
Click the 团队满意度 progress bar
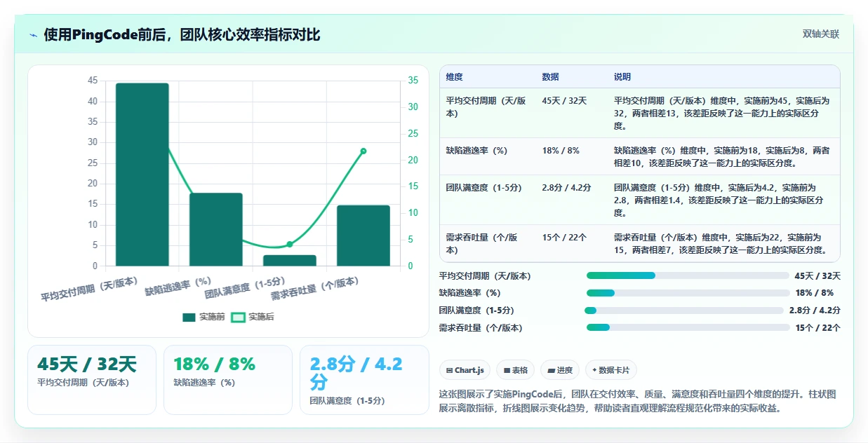coord(684,311)
